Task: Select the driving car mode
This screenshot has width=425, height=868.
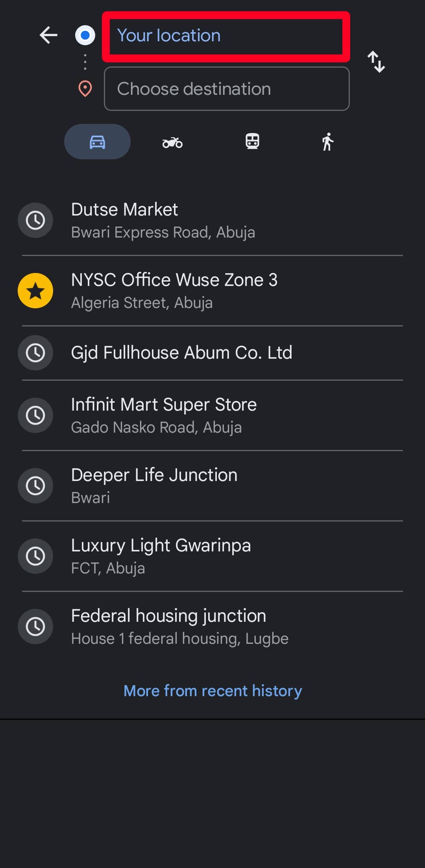Action: click(97, 142)
